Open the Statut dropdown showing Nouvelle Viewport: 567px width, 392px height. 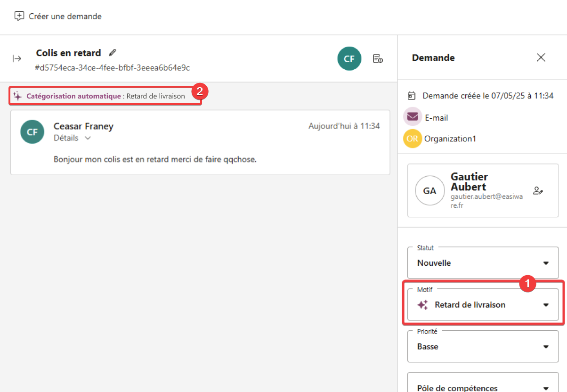[x=483, y=263]
